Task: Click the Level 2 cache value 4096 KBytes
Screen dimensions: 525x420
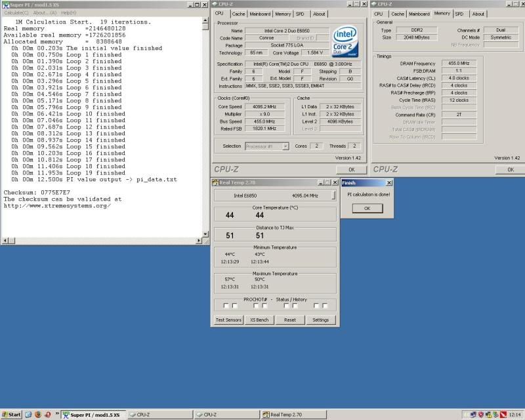Action: click(340, 121)
